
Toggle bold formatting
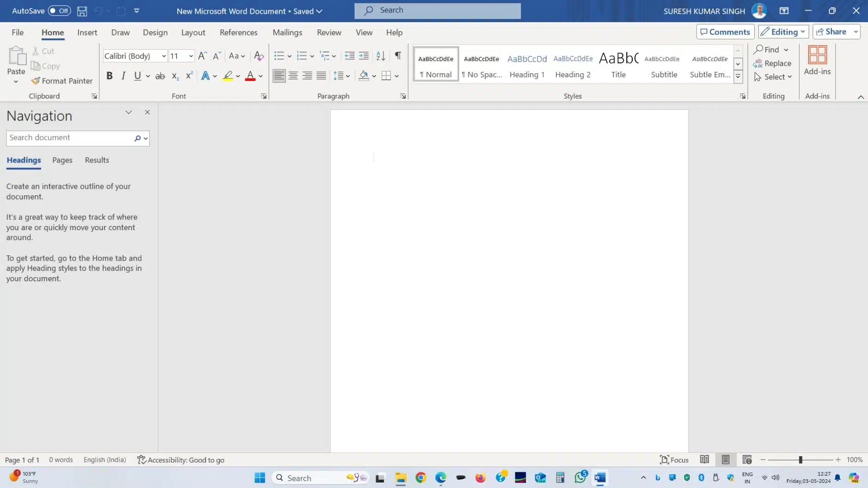(x=110, y=76)
